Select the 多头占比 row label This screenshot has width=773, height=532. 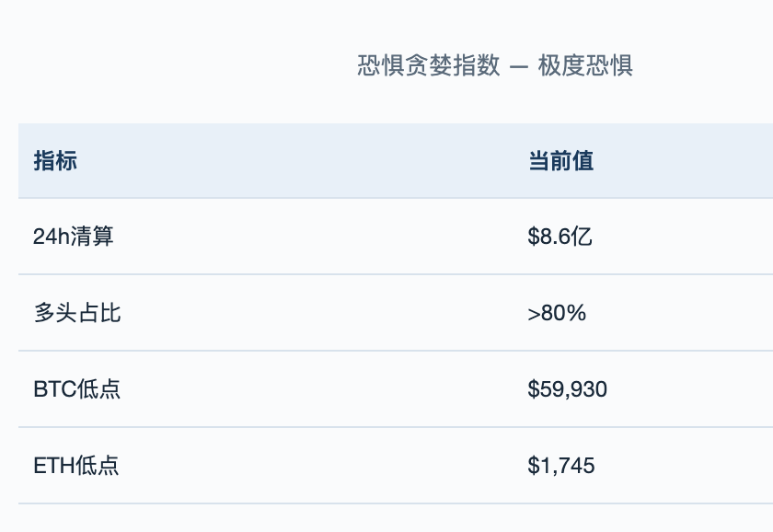[x=77, y=313]
